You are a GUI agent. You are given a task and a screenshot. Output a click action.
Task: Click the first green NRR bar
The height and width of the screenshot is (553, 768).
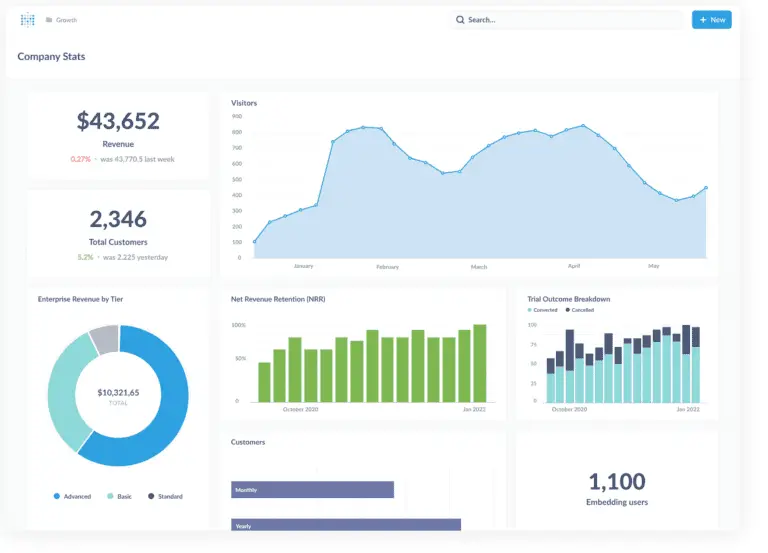(x=264, y=382)
